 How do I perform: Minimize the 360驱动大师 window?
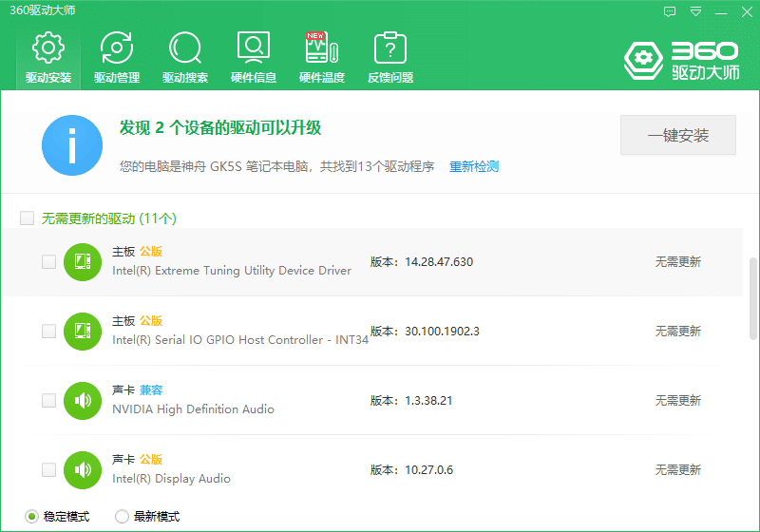(721, 12)
